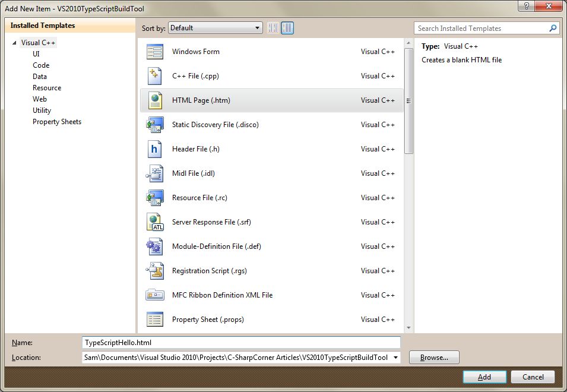
Task: Click the Windows Form template icon
Action: click(155, 52)
